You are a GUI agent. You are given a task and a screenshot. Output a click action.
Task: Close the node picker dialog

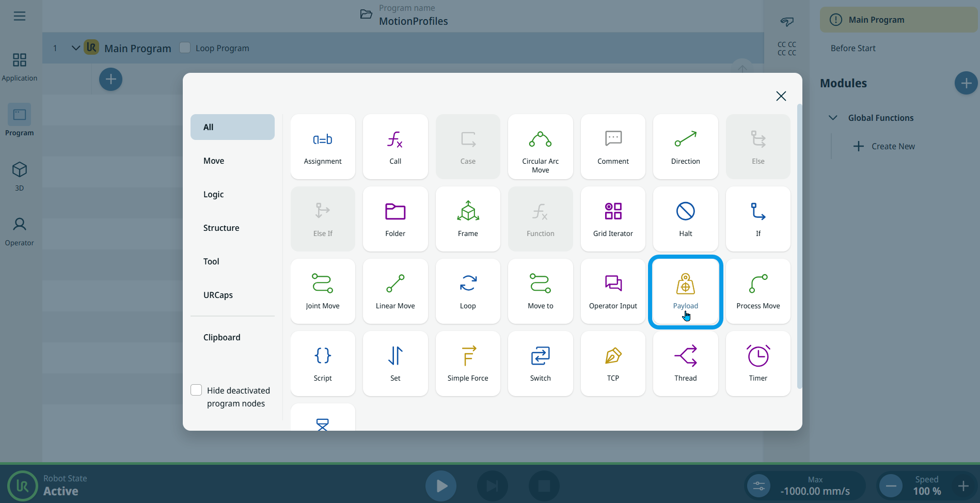(781, 96)
